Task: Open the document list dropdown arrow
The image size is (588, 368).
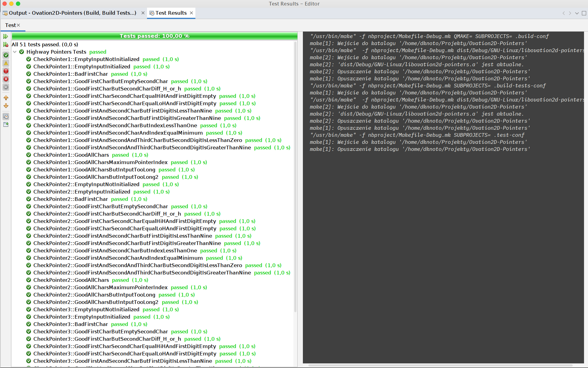Action: (577, 13)
